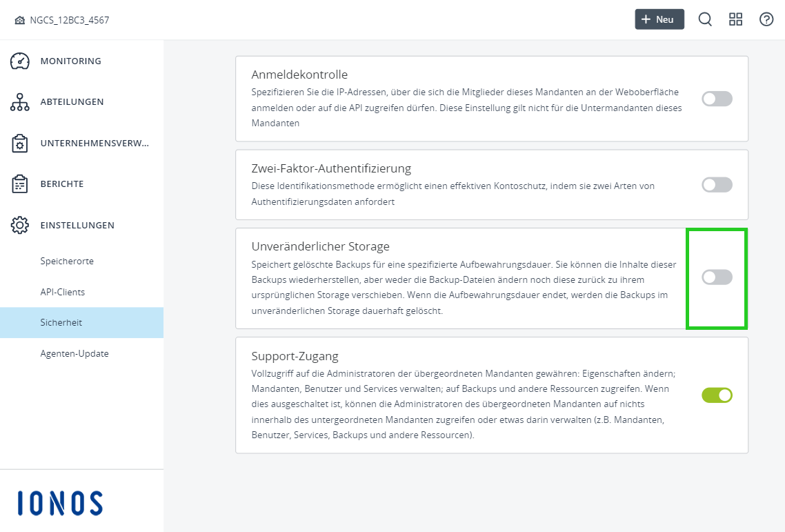Disable the Support-Zugang toggle
Viewport: 785px width, 532px height.
point(717,395)
